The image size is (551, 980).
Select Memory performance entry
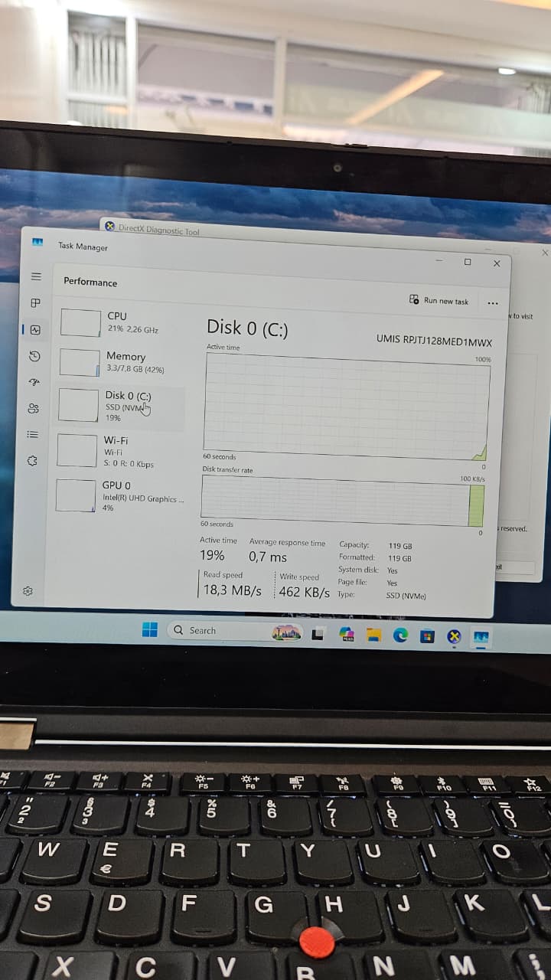[x=120, y=362]
